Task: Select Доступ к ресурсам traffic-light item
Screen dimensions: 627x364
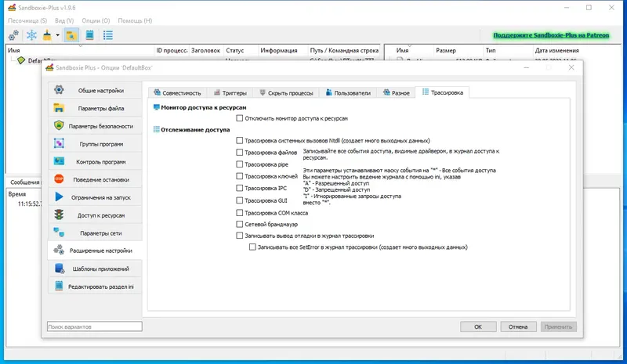Action: pyautogui.click(x=95, y=215)
